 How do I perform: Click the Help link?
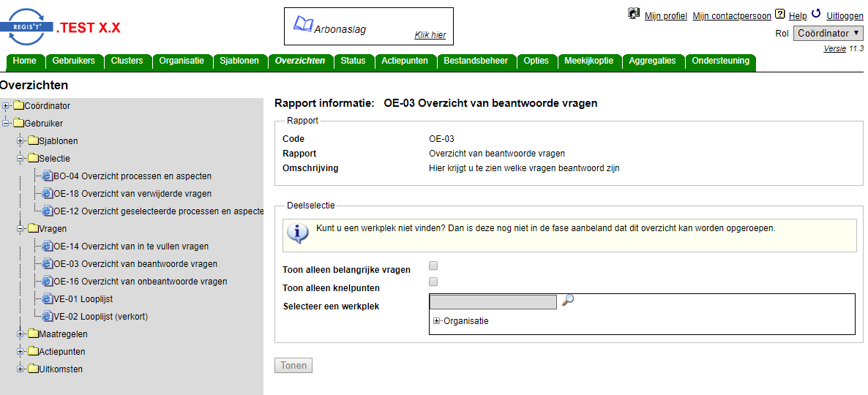(798, 16)
